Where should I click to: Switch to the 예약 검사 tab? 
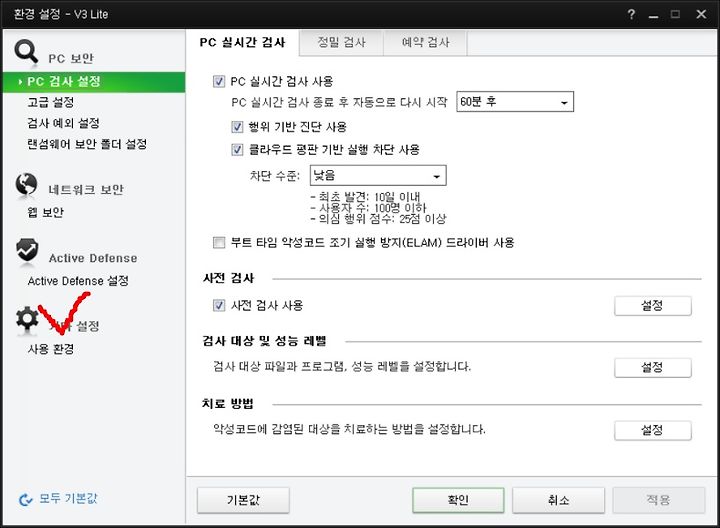[425, 43]
